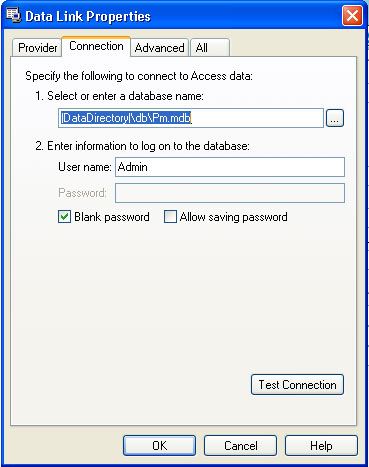
Task: Go to the All tab
Action: tap(210, 48)
